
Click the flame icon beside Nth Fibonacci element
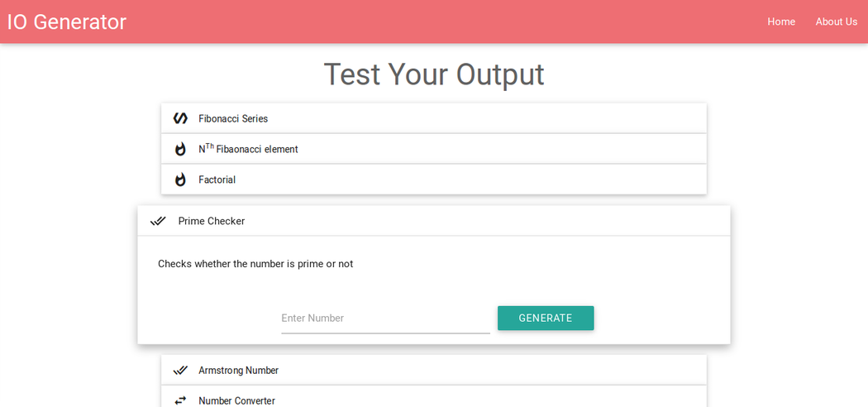(x=180, y=149)
